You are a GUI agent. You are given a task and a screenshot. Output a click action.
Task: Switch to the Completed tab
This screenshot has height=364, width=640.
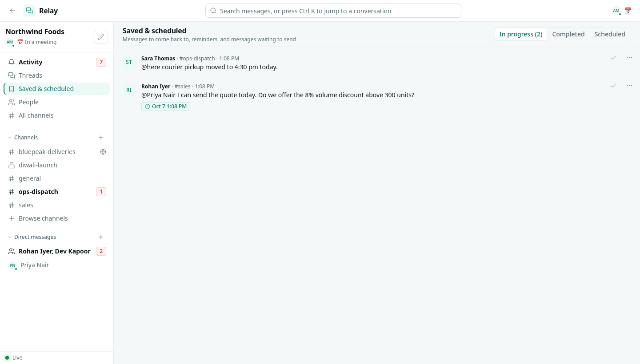point(568,34)
